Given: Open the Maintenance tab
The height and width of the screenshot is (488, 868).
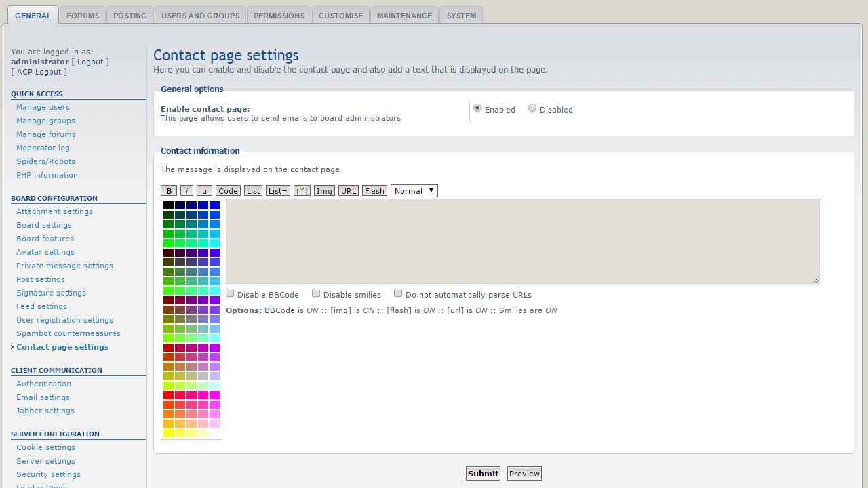Looking at the screenshot, I should [404, 16].
